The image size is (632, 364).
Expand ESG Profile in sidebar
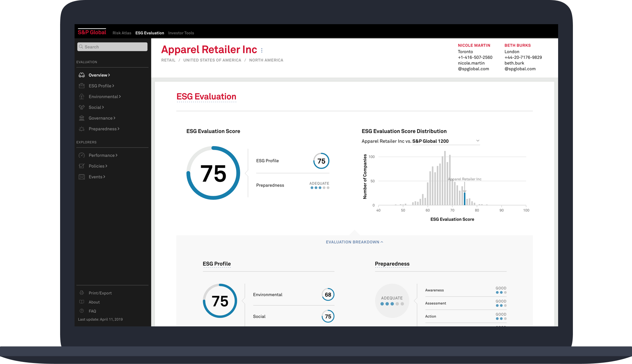click(101, 86)
